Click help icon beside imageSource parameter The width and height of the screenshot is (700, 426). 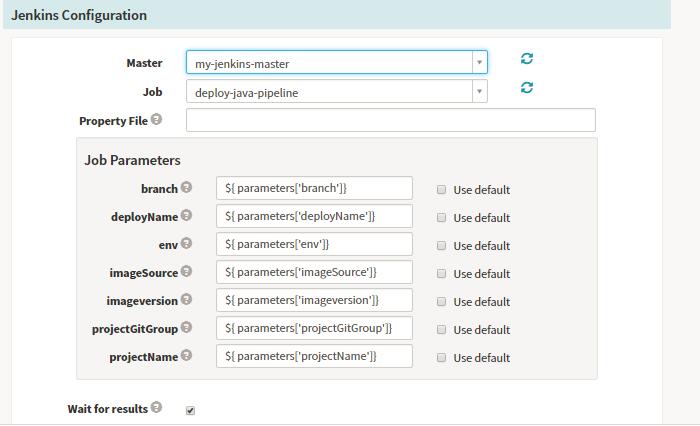[x=187, y=271]
